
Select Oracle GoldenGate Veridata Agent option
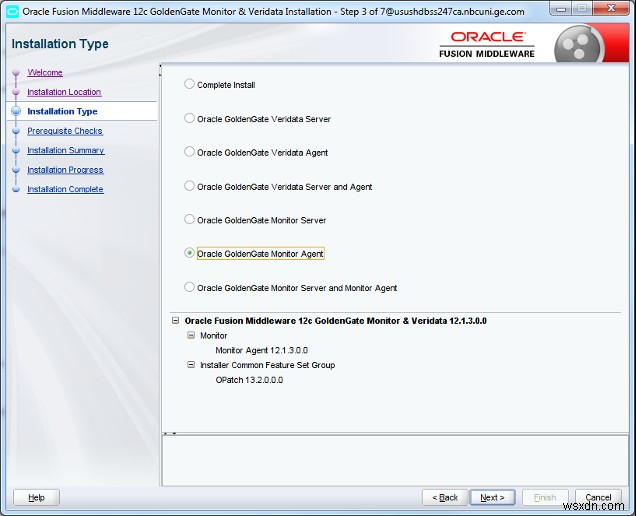point(189,152)
